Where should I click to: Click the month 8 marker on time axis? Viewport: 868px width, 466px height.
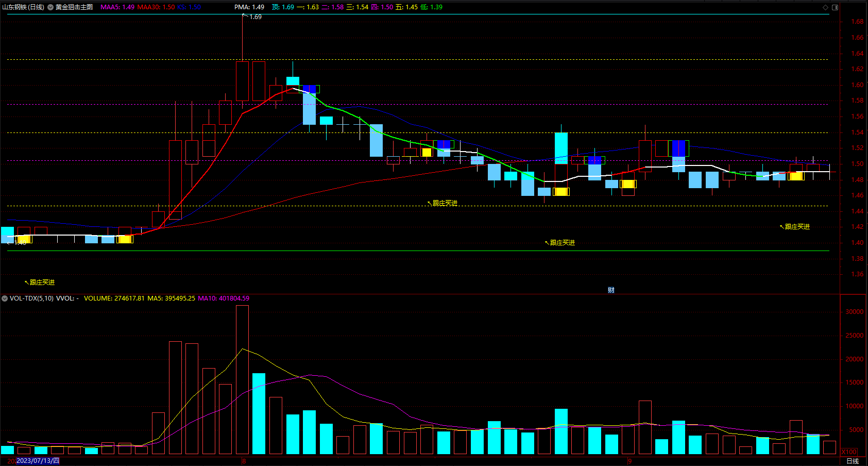click(x=244, y=461)
